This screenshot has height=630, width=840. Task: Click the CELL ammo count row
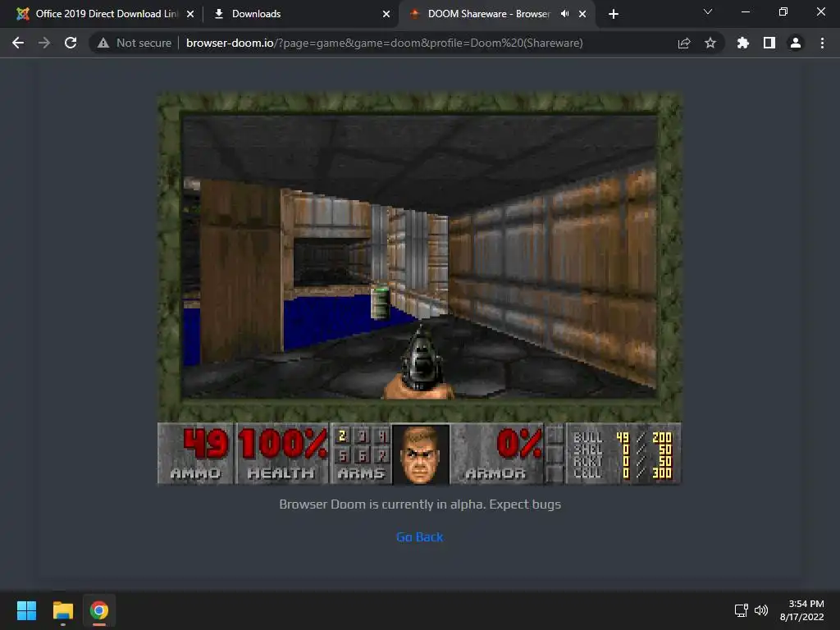pos(623,473)
